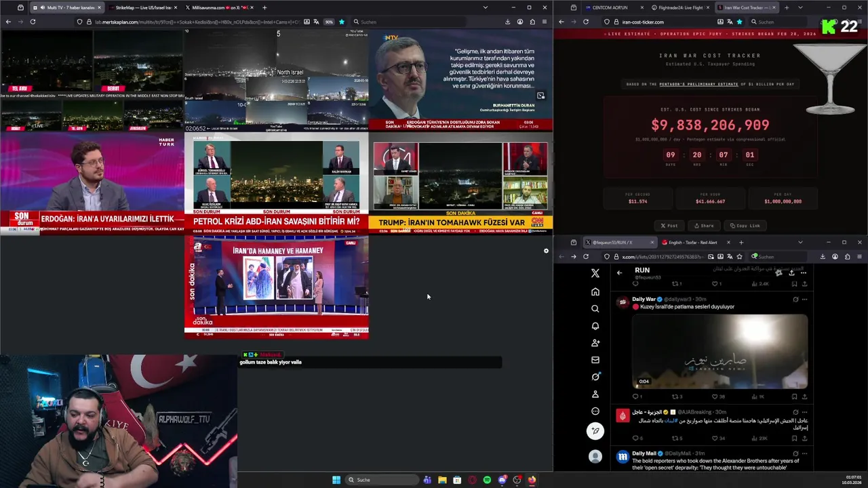868x488 pixels.
Task: Switch to Millisavunma.com on X tab
Action: (218, 7)
